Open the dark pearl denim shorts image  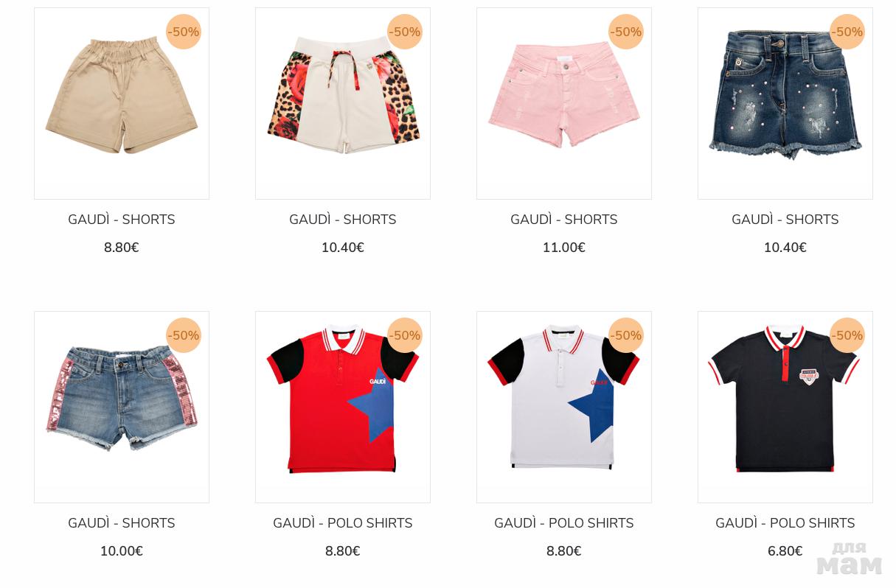tap(785, 103)
